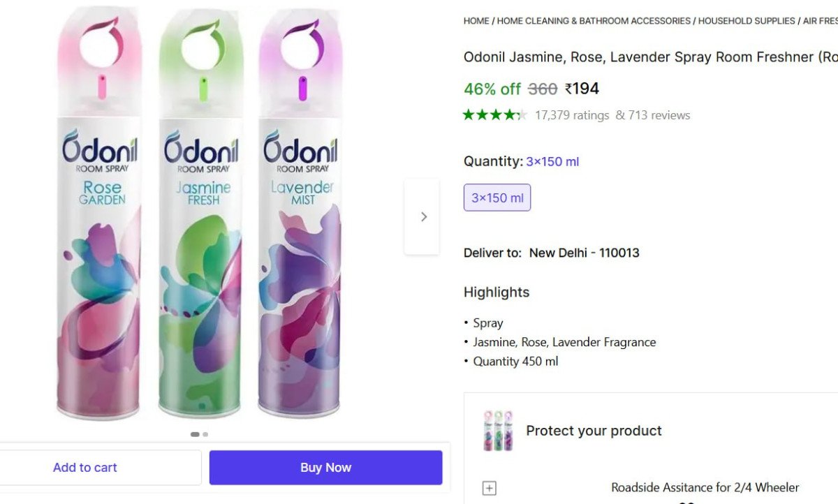The image size is (838, 504).
Task: Select the first image carousel dot
Action: 195,434
